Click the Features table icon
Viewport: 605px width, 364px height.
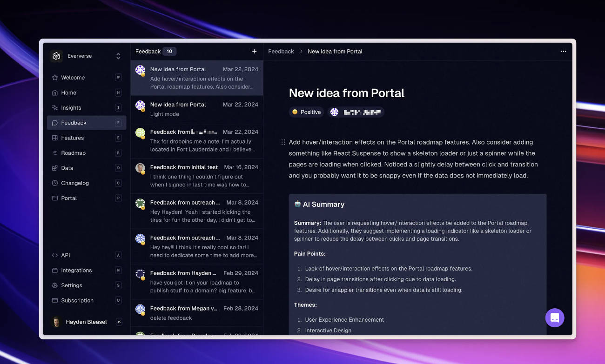[x=55, y=138]
